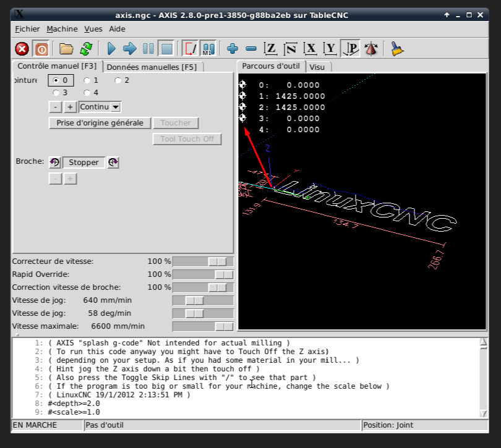Open the Fichier menu
Image resolution: width=501 pixels, height=448 pixels.
tap(27, 29)
